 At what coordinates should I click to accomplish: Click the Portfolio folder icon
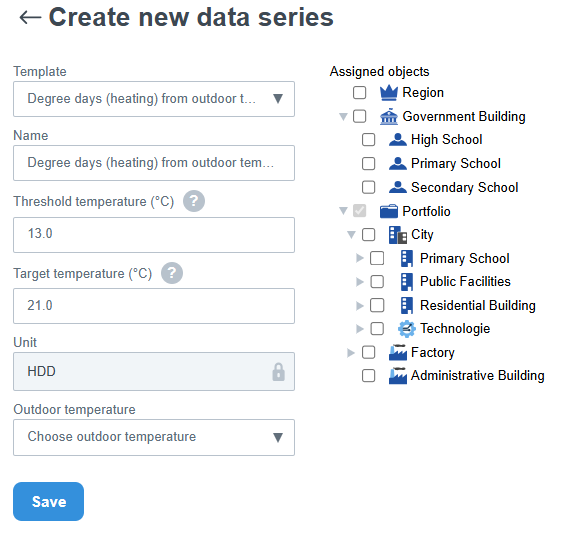click(x=389, y=211)
